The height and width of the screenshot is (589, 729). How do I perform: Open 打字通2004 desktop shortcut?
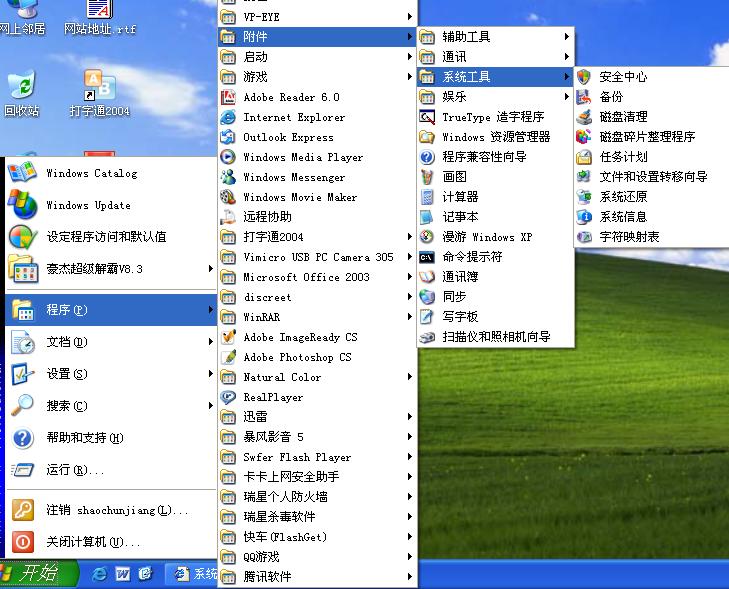click(99, 93)
